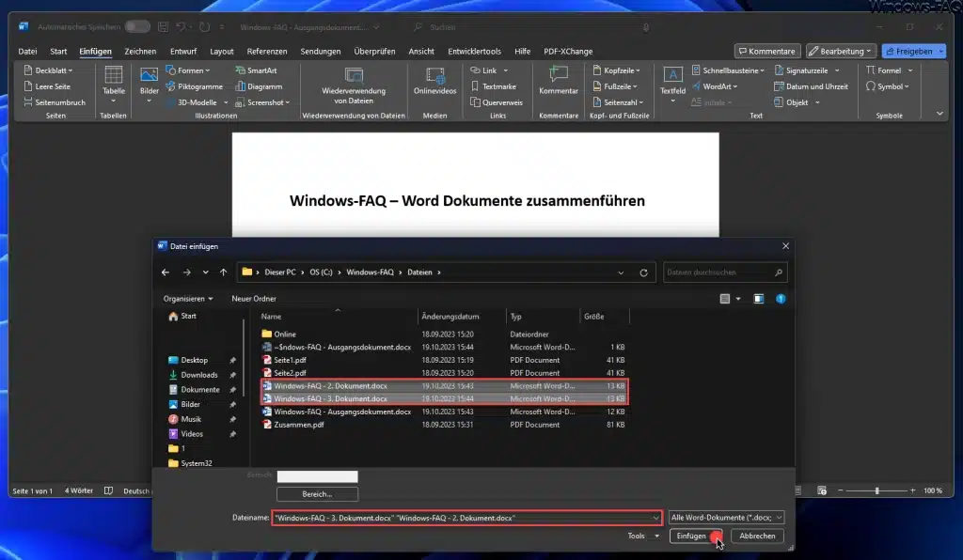Adjust the zoom slider in status bar
The image size is (963, 560).
[x=877, y=490]
